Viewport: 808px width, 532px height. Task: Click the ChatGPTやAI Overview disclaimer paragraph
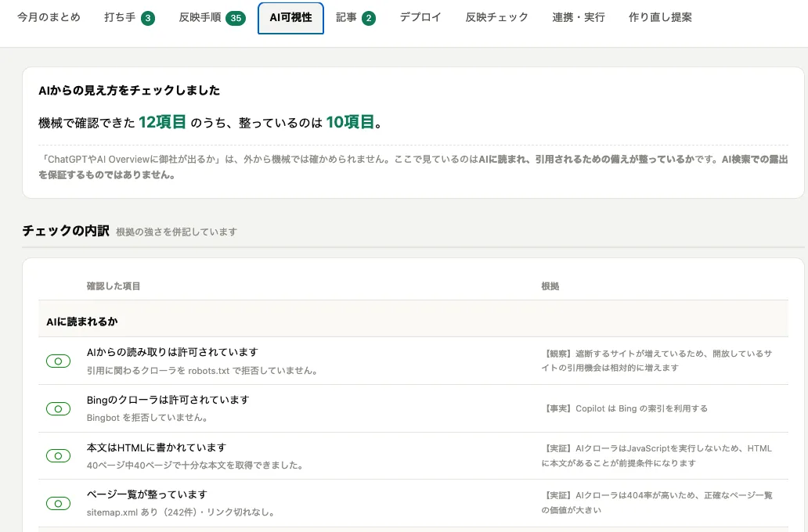(x=413, y=167)
